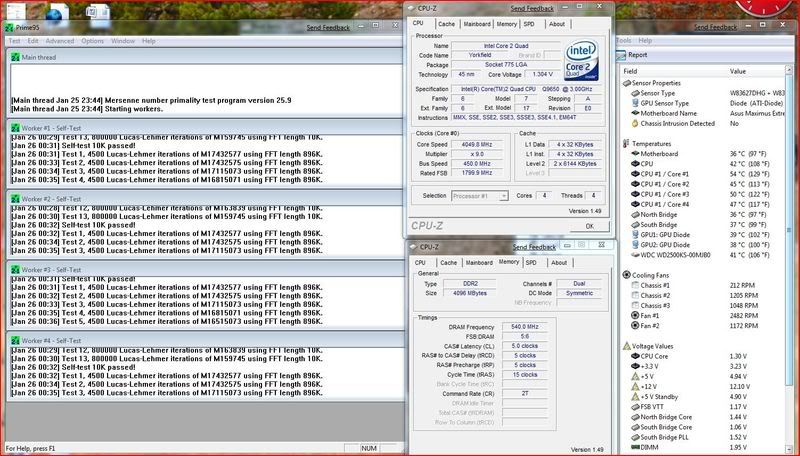
Task: Open the Help menu in the sensor window
Action: pos(645,40)
